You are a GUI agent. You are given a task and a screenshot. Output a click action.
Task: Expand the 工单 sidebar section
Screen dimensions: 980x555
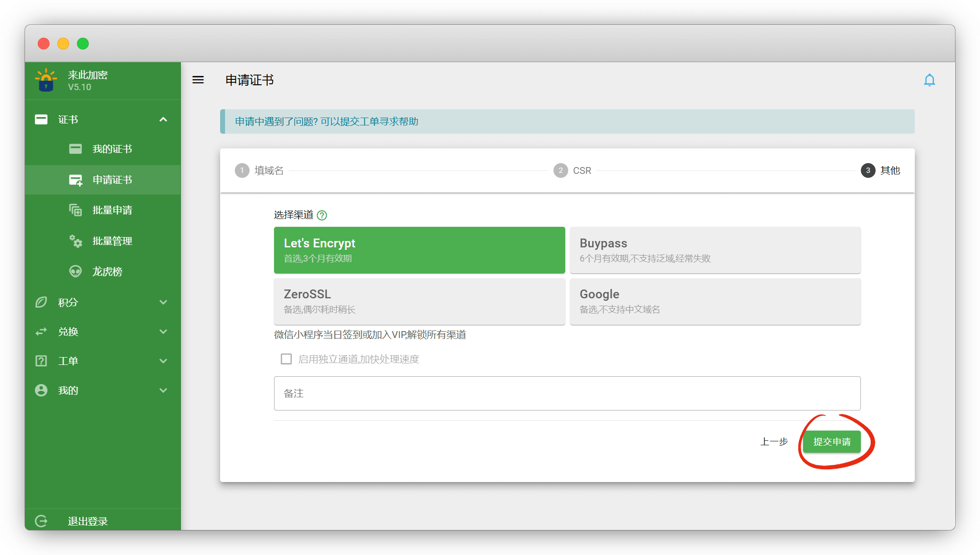pos(163,361)
